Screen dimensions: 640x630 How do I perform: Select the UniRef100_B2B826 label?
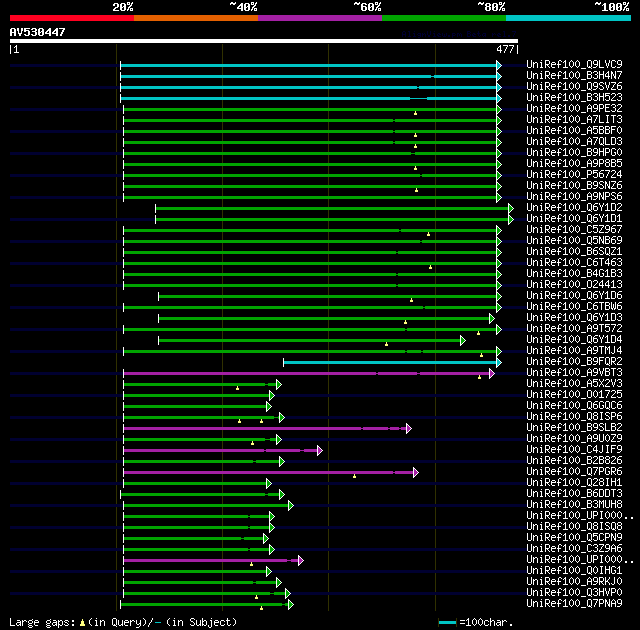coord(574,461)
